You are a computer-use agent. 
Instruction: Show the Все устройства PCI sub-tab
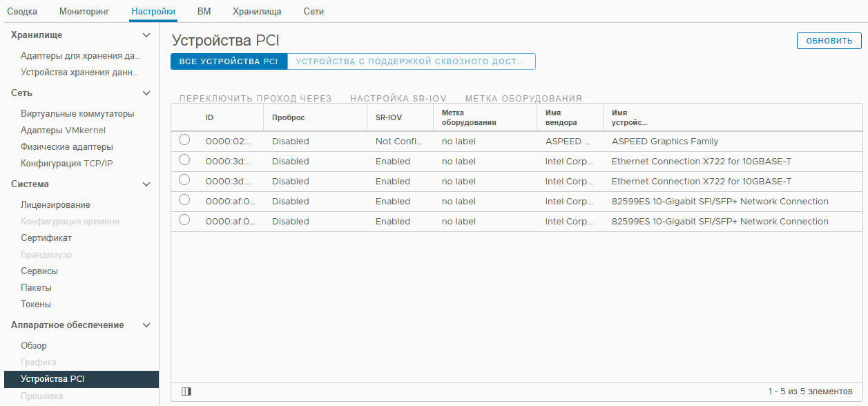tap(229, 61)
